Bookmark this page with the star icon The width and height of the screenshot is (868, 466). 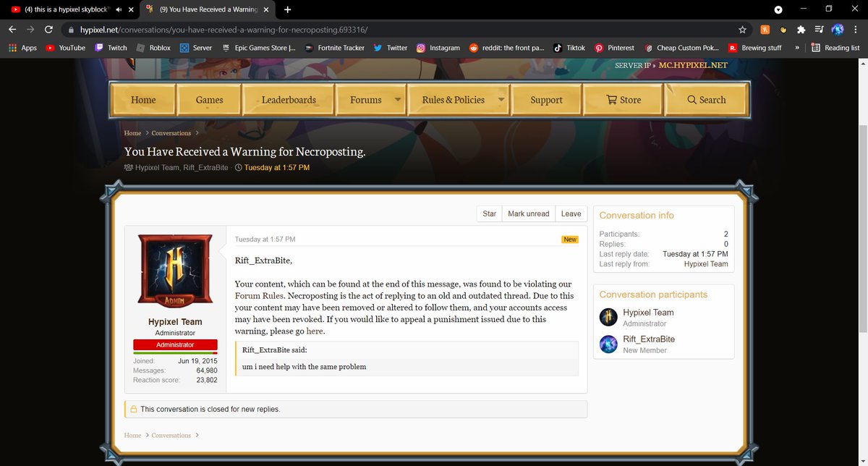[x=742, y=30]
